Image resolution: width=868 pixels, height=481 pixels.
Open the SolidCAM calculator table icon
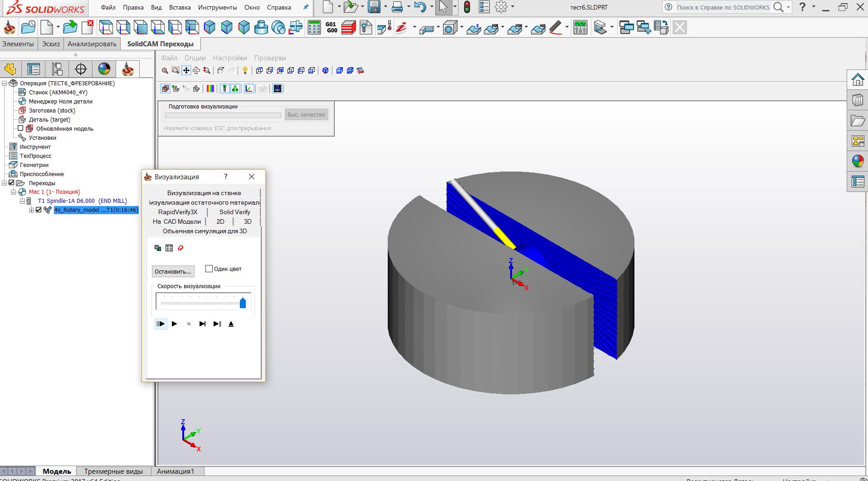click(314, 28)
